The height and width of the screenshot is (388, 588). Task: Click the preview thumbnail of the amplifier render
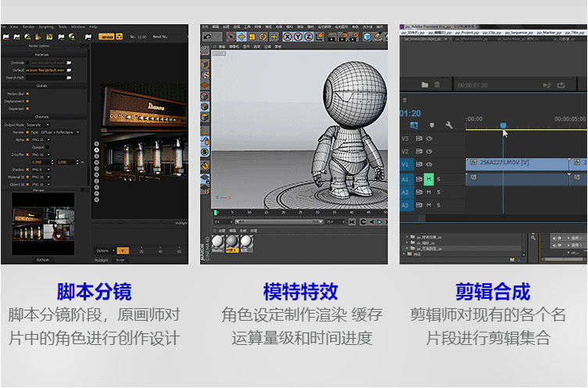tap(43, 223)
